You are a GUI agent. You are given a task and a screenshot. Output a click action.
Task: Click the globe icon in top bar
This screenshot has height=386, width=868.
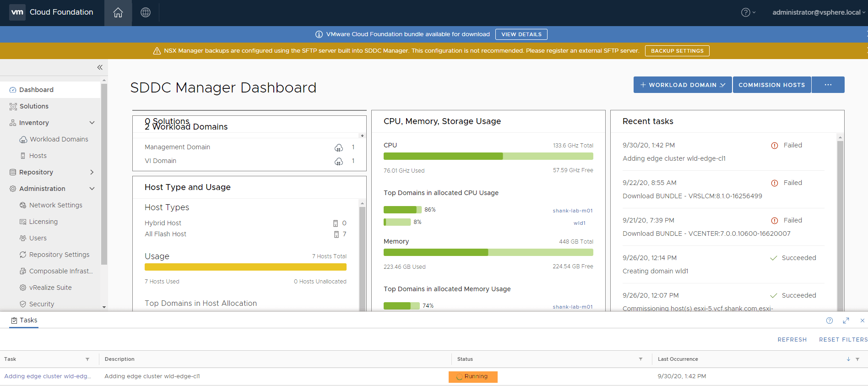pyautogui.click(x=146, y=12)
